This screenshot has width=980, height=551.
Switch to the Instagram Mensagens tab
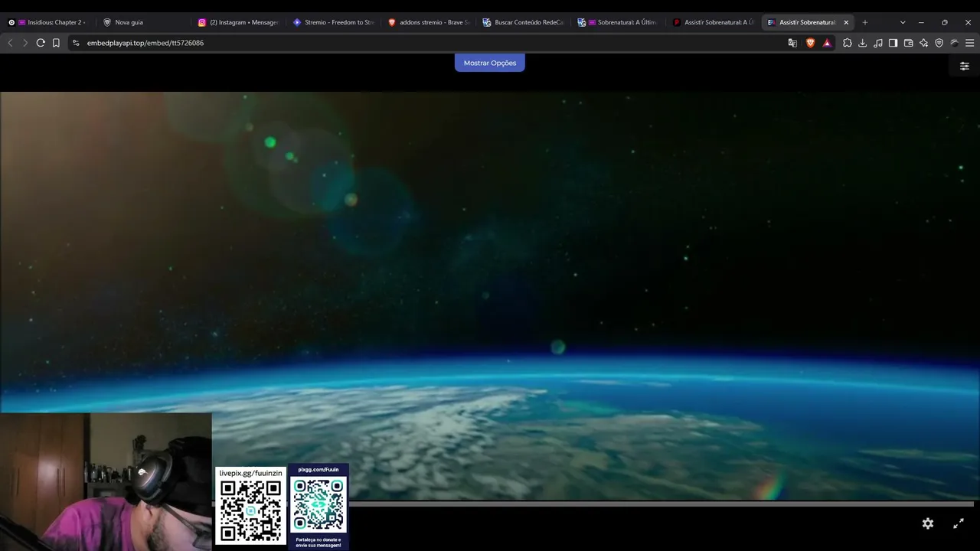pos(238,22)
